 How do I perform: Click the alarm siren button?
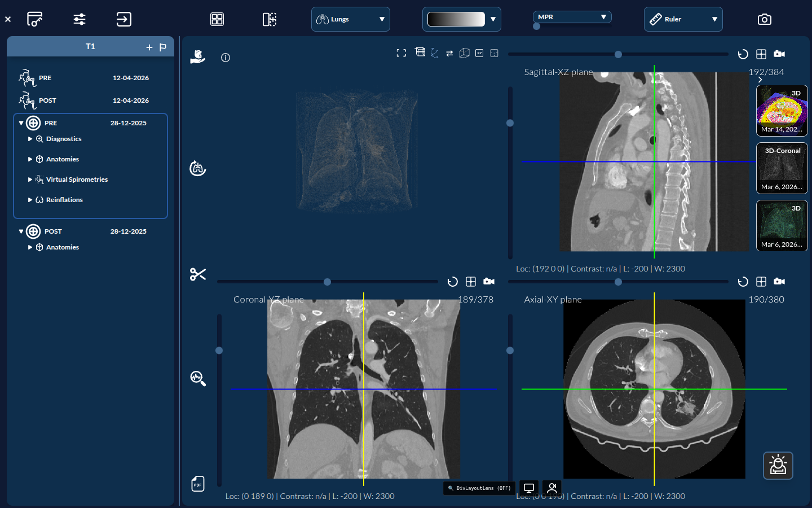[x=778, y=466]
